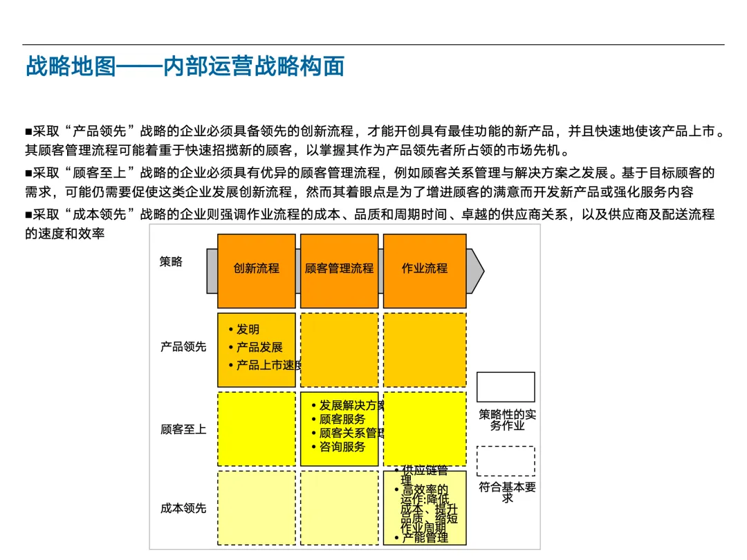747x560 pixels.
Task: Select the 作业流程 orange header box
Action: click(425, 271)
